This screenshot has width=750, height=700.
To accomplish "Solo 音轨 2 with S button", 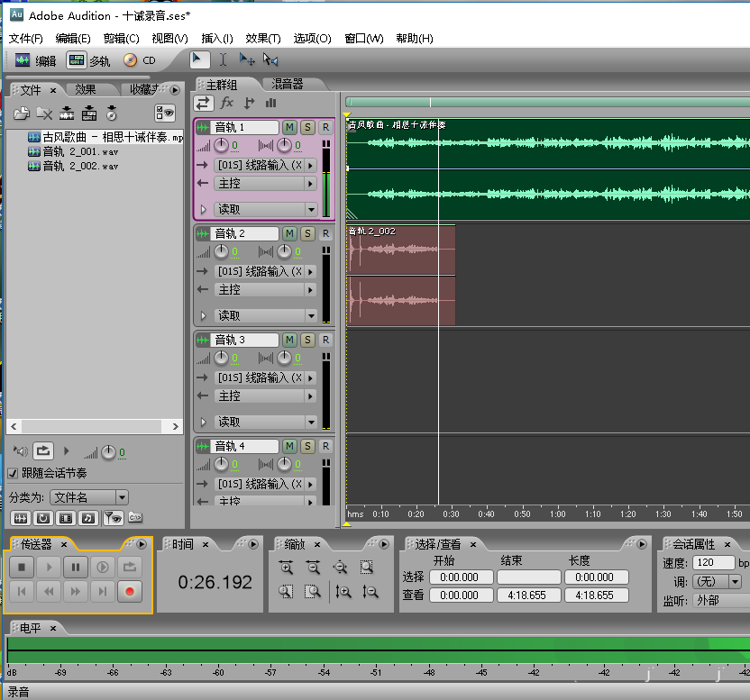I will pyautogui.click(x=307, y=233).
